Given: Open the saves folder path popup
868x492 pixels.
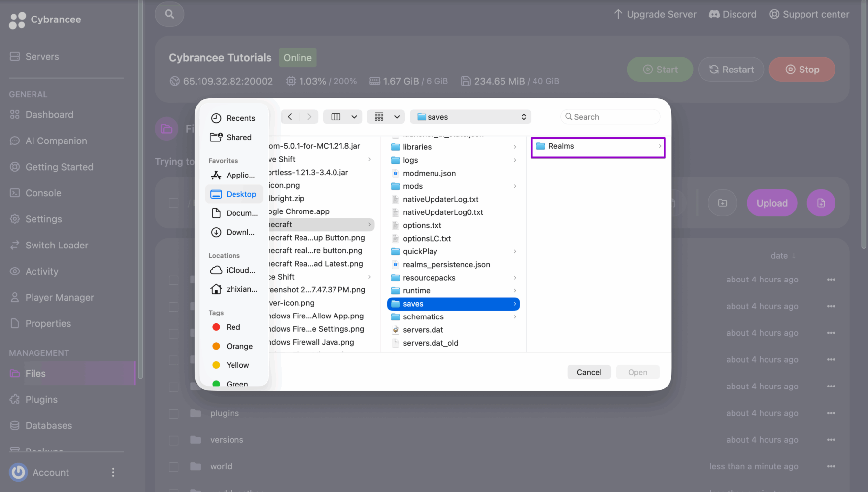Looking at the screenshot, I should (x=470, y=117).
